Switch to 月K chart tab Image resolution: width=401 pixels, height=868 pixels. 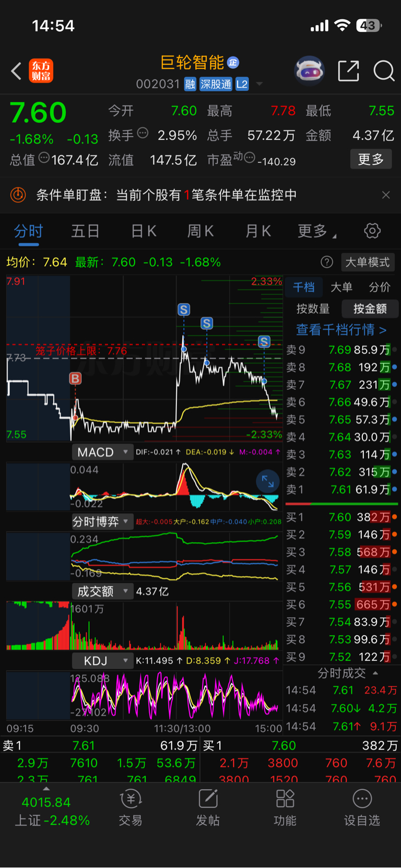tap(258, 231)
